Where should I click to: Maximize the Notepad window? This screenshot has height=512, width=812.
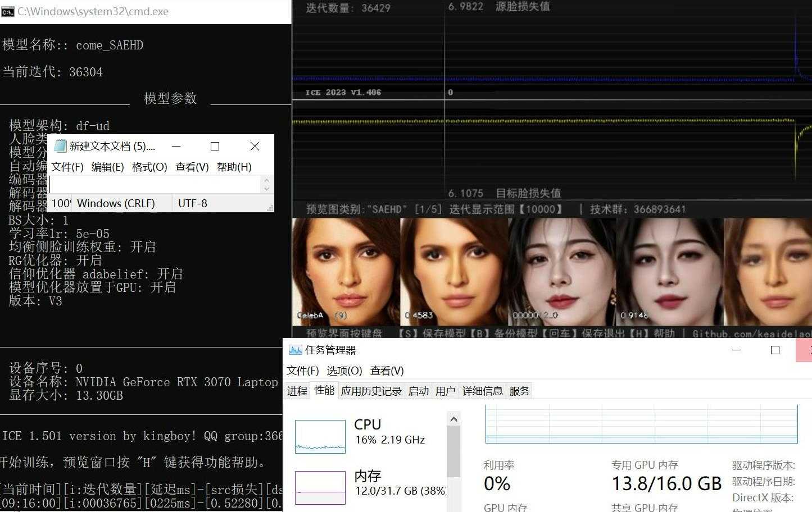pos(215,146)
